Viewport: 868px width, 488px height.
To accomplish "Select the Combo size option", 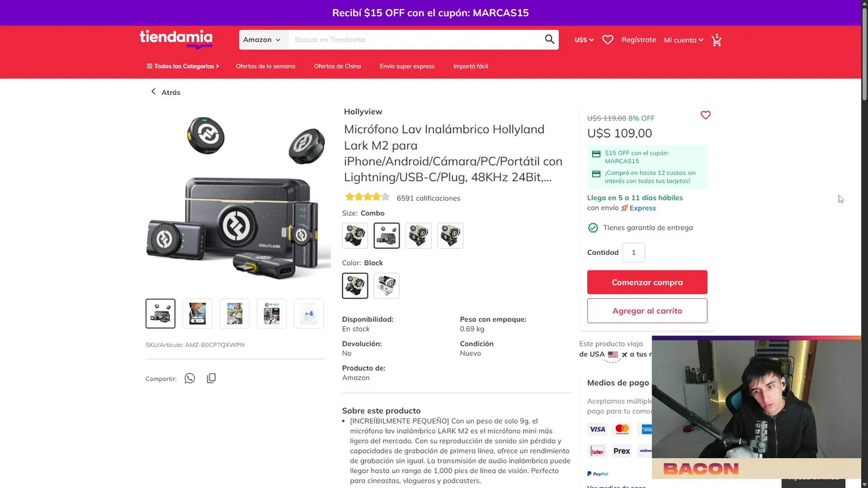I will coord(387,235).
